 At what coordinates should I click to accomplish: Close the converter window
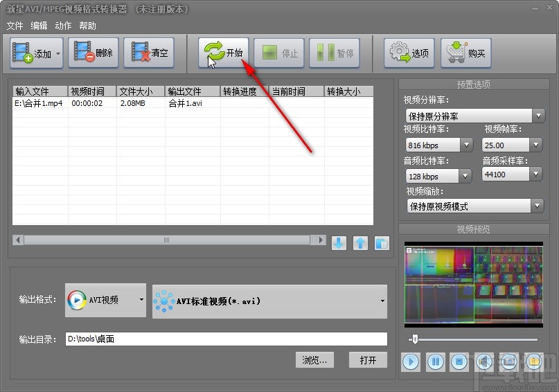point(550,8)
